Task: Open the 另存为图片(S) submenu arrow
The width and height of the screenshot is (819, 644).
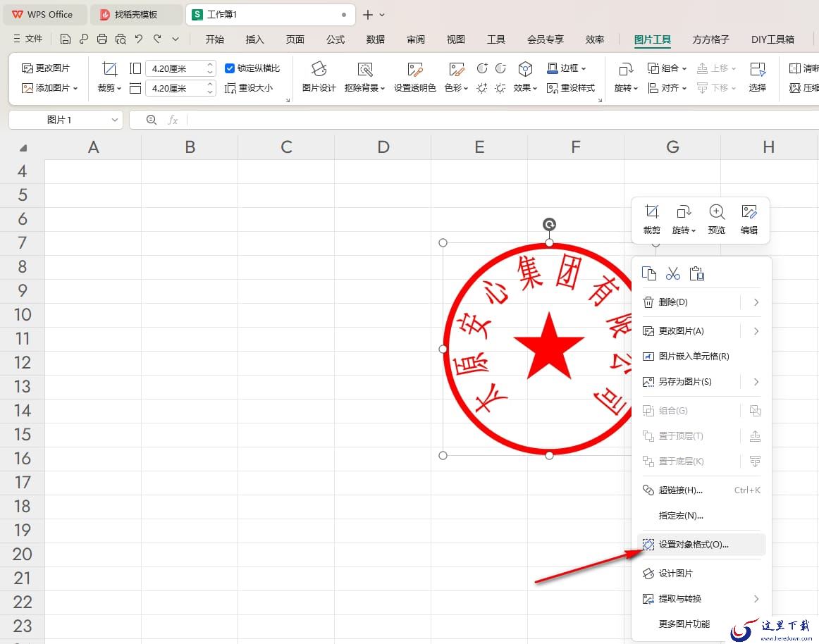Action: 756,382
